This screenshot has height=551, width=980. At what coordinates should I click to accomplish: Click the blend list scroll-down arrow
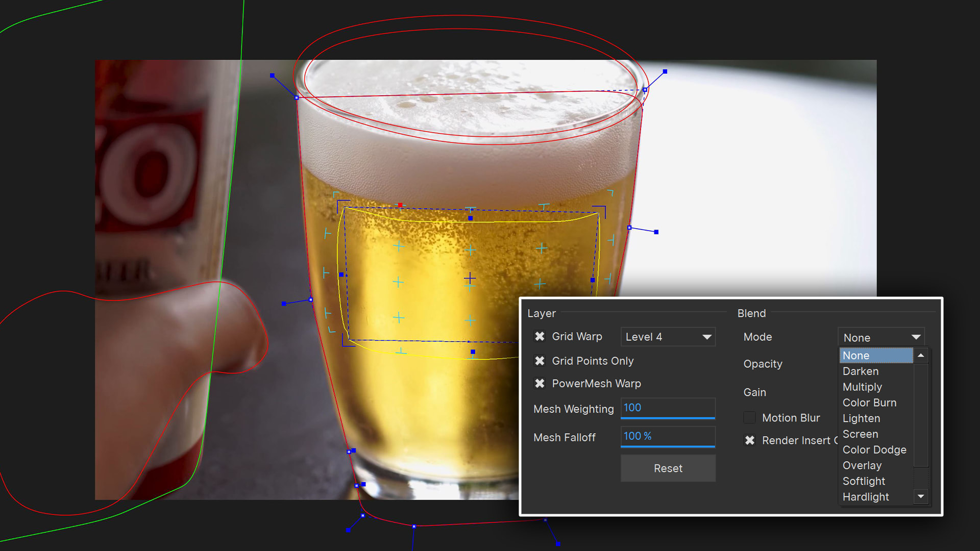click(920, 496)
